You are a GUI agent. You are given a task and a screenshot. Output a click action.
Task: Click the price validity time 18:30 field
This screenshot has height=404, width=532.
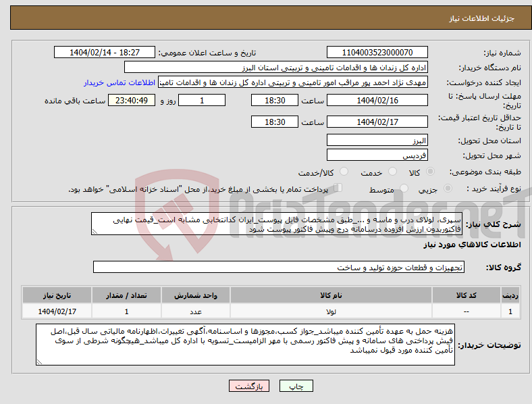[x=275, y=122]
